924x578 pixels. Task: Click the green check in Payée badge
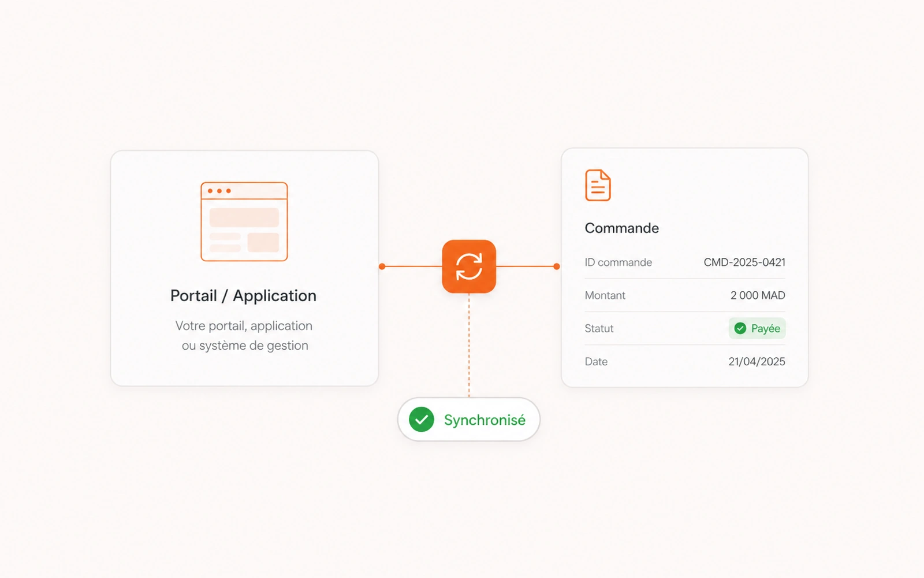(740, 328)
